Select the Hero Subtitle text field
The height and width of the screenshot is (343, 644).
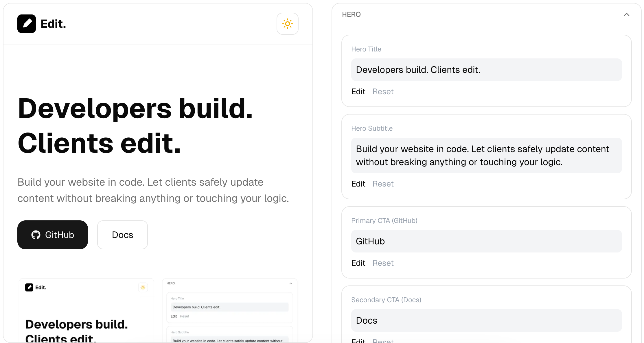click(486, 156)
